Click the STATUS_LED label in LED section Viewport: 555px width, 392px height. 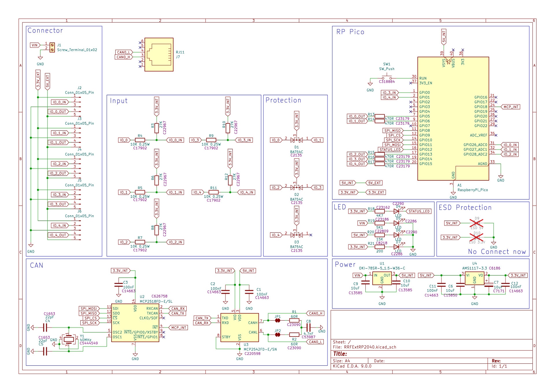click(419, 211)
